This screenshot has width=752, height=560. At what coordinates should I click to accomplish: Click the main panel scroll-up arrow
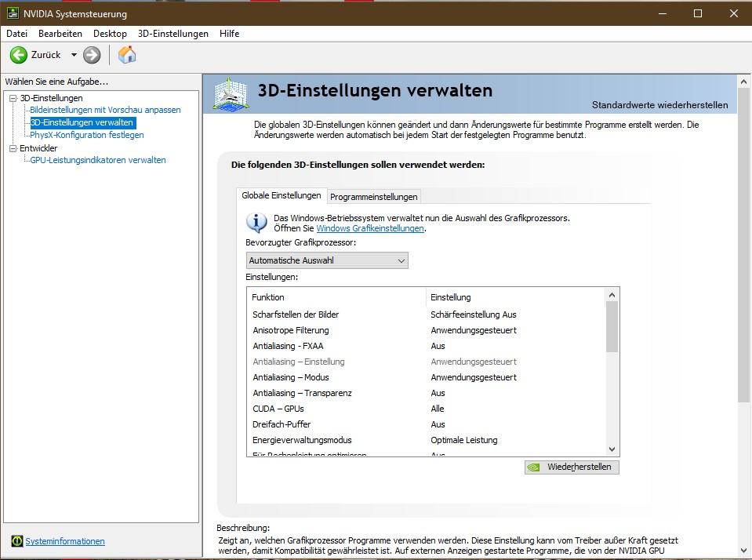743,82
